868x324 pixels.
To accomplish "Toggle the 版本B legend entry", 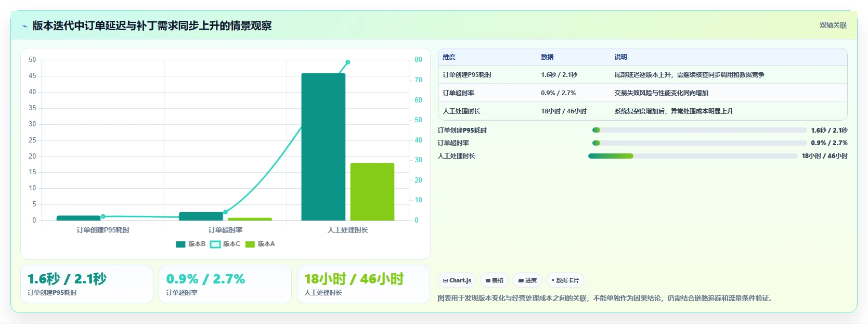I will pos(191,244).
